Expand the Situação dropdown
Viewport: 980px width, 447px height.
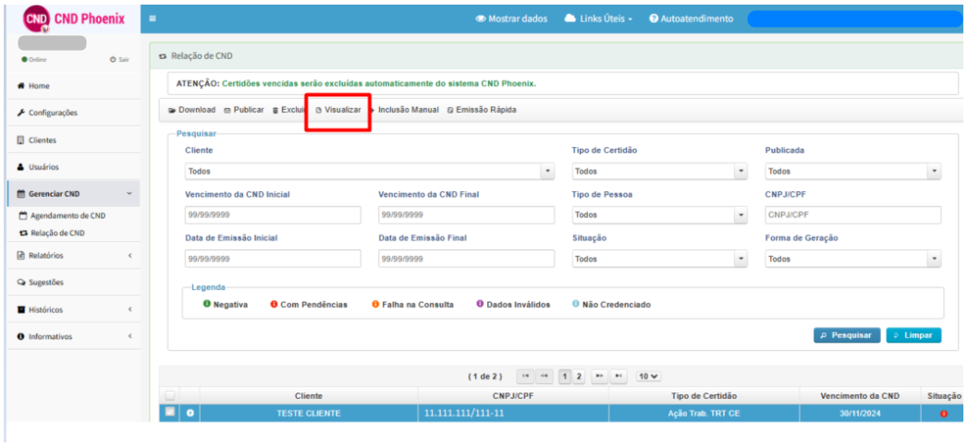[660, 259]
